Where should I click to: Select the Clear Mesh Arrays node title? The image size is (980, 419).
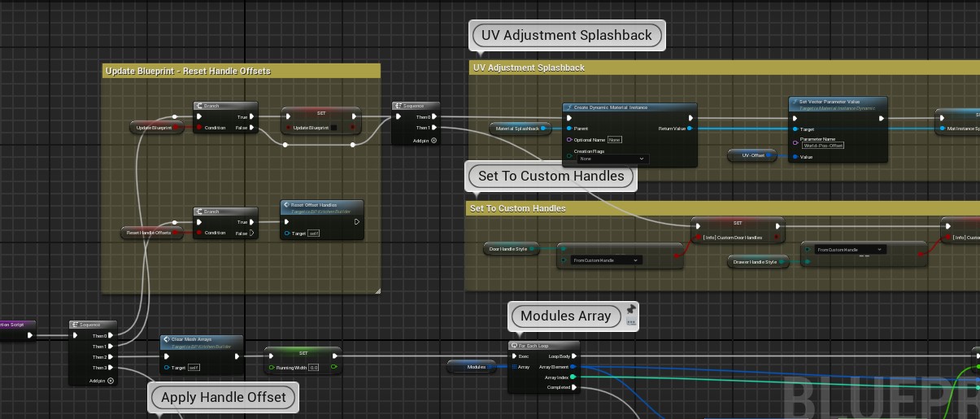coord(191,339)
